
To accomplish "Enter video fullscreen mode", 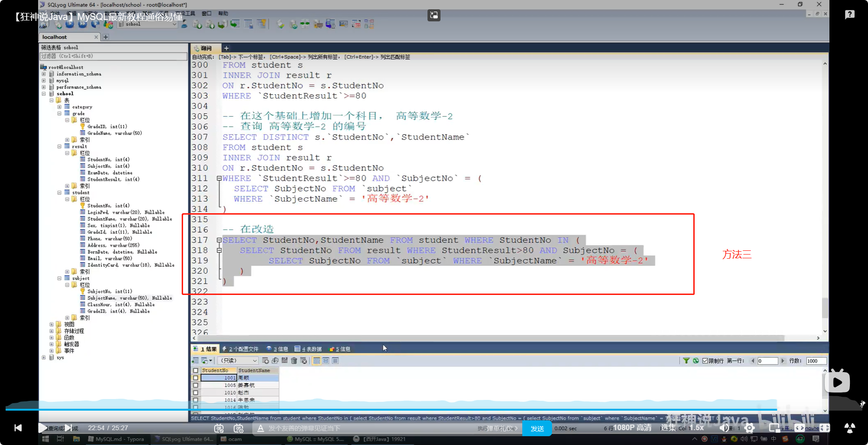I will click(825, 428).
